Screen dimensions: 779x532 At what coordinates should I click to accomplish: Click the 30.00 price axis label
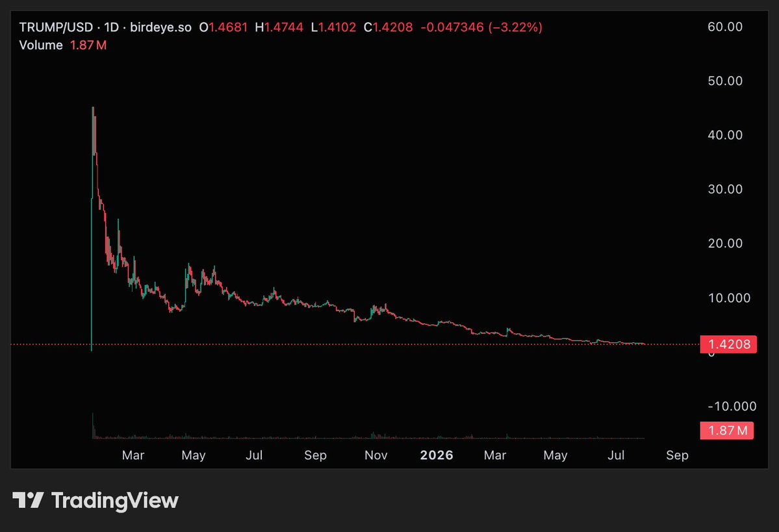725,189
